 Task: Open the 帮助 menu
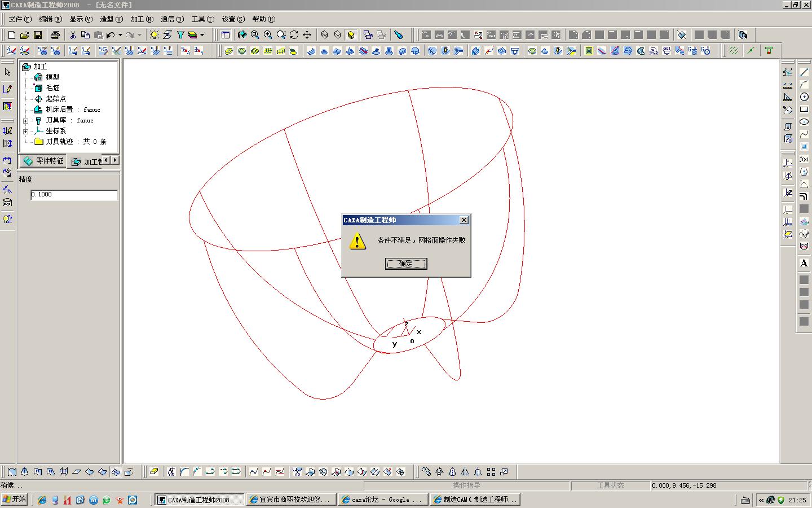263,19
